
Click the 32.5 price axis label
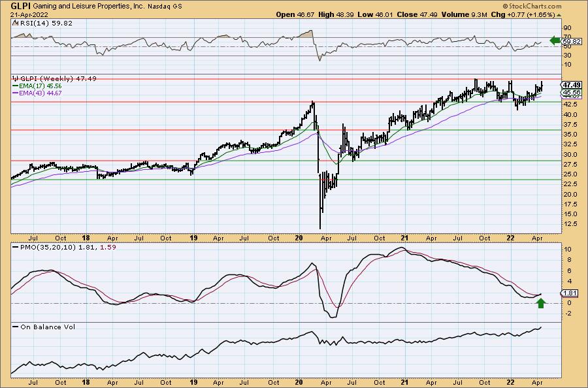(569, 144)
